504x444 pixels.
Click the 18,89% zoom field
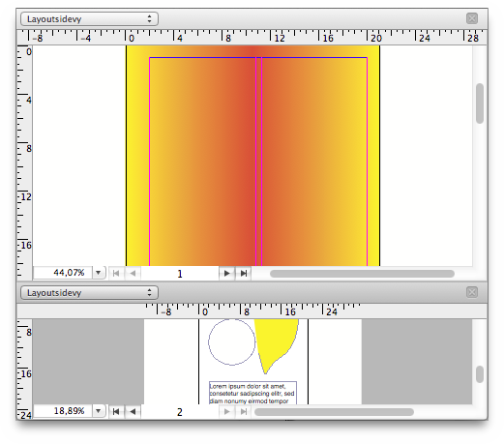63,411
